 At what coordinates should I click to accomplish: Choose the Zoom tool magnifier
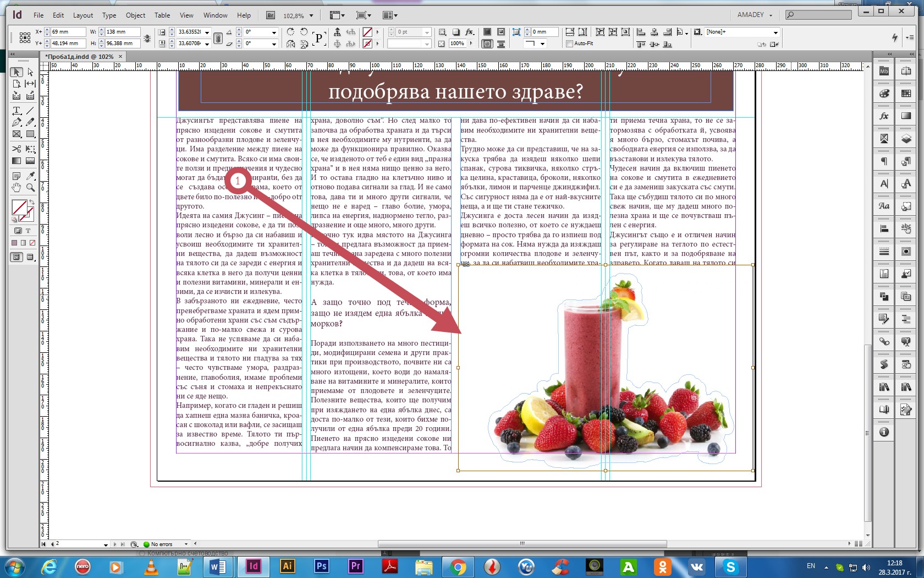coord(30,188)
